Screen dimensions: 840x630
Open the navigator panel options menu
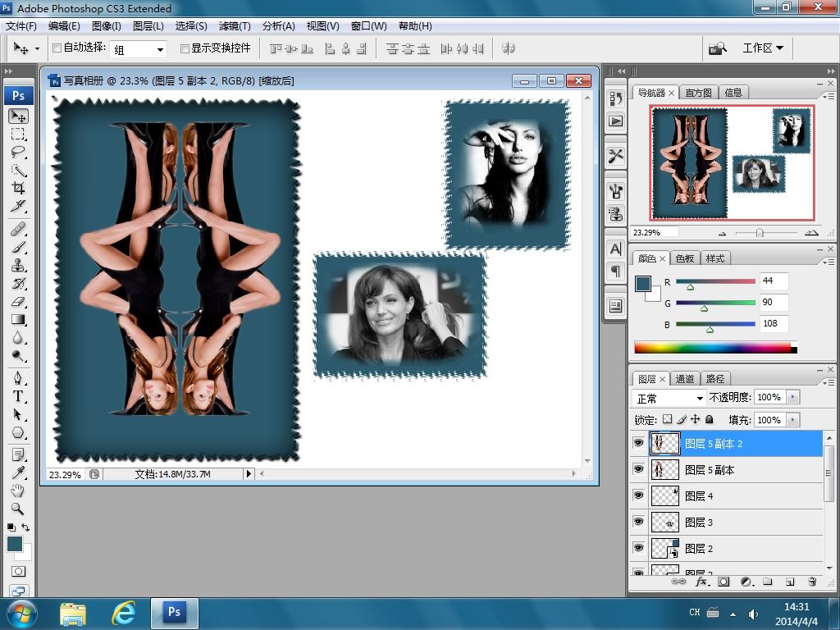(829, 96)
